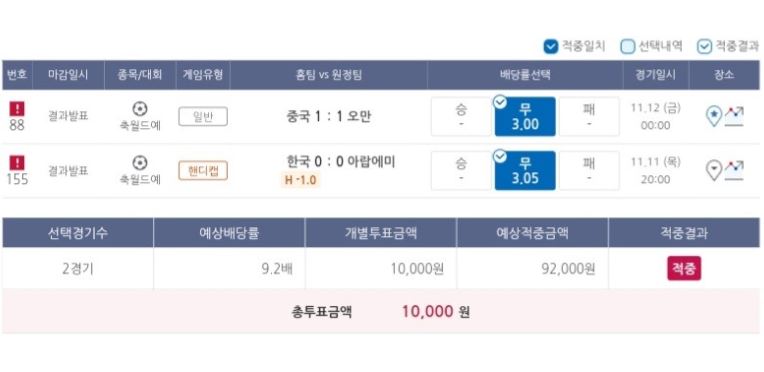Open location pin for match 88
Image resolution: width=764 pixels, height=372 pixels.
pyautogui.click(x=714, y=116)
